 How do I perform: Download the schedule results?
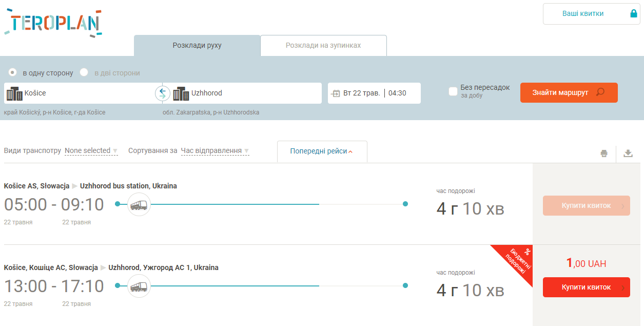click(628, 153)
